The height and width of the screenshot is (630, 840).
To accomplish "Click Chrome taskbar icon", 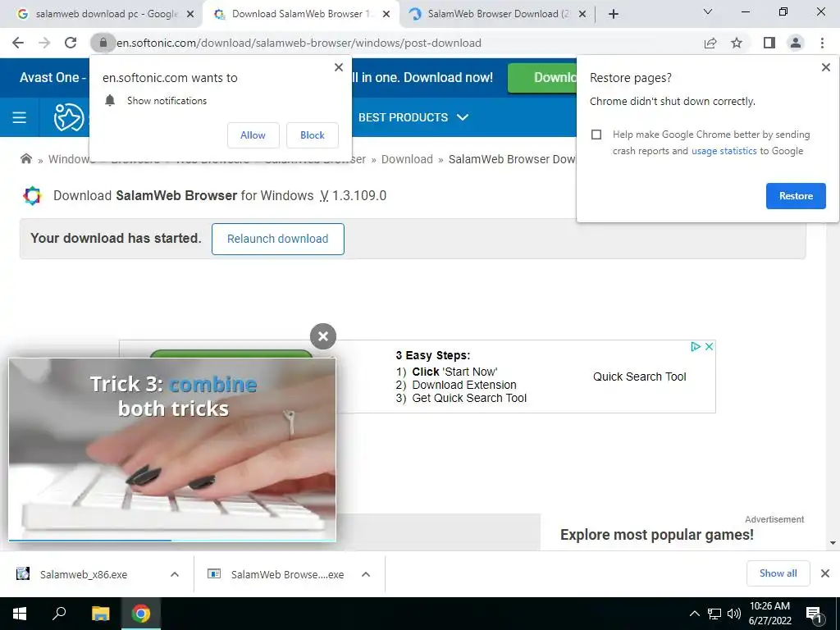I will [141, 614].
